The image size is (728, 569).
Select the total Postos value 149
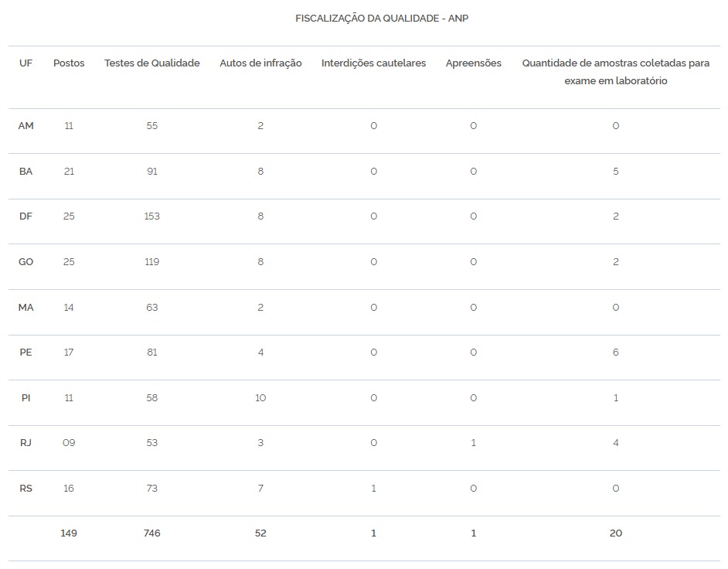tap(69, 533)
